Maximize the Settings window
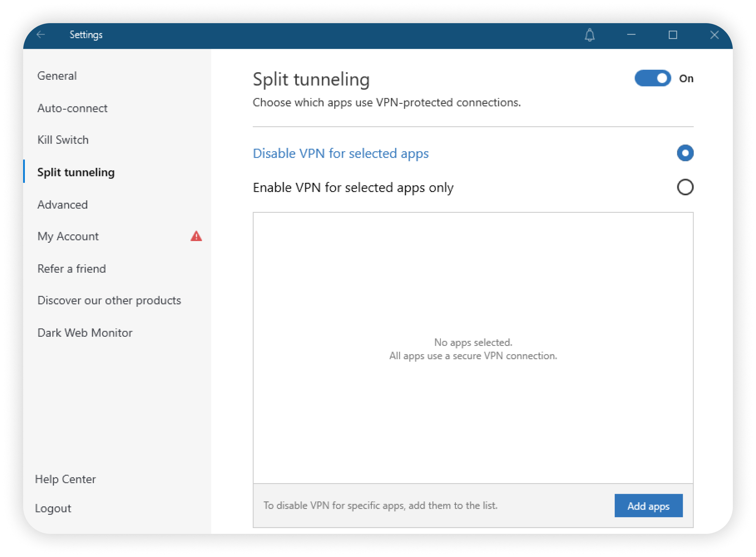 coord(673,35)
